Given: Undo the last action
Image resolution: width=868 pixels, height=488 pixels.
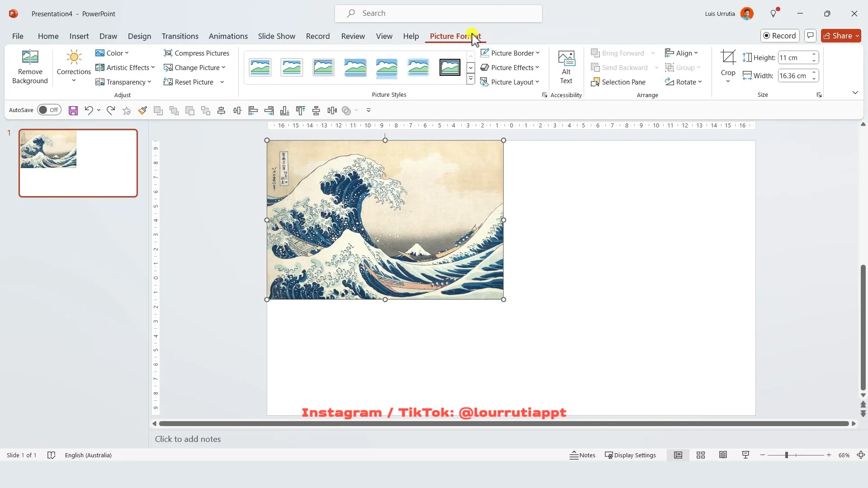Looking at the screenshot, I should coord(89,110).
